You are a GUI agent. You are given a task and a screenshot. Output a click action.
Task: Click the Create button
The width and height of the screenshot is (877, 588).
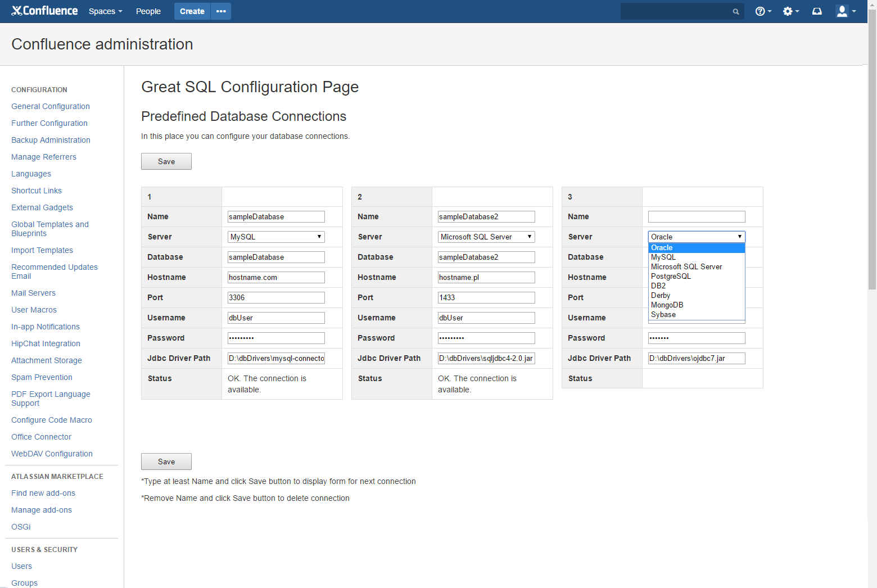pos(192,11)
